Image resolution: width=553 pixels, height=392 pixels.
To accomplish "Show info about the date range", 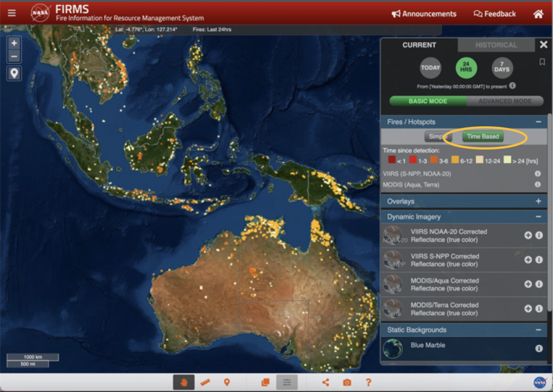I will 513,86.
